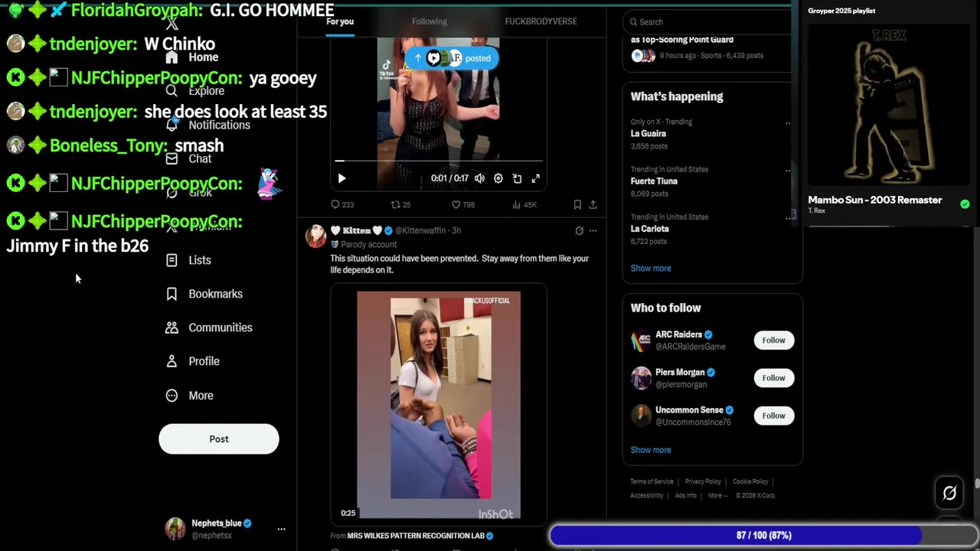Image resolution: width=980 pixels, height=551 pixels.
Task: Open Ads info footer link
Action: pyautogui.click(x=685, y=495)
